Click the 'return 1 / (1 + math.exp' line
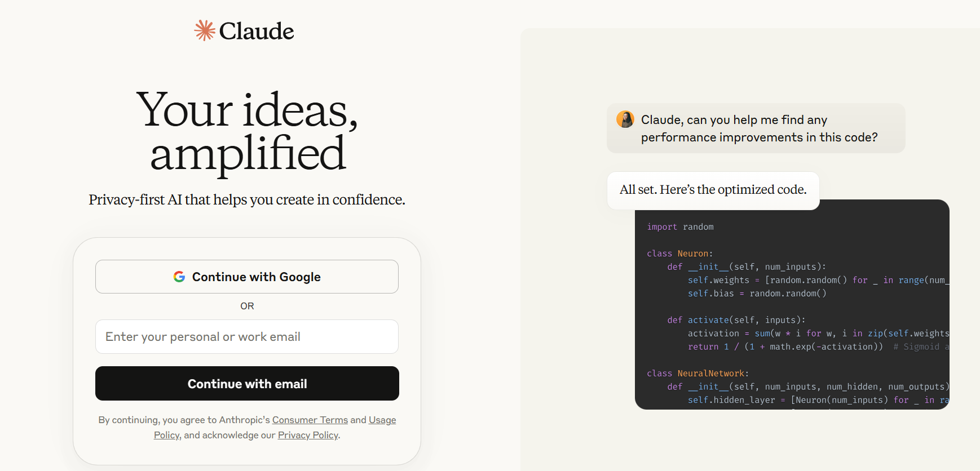 [x=785, y=346]
